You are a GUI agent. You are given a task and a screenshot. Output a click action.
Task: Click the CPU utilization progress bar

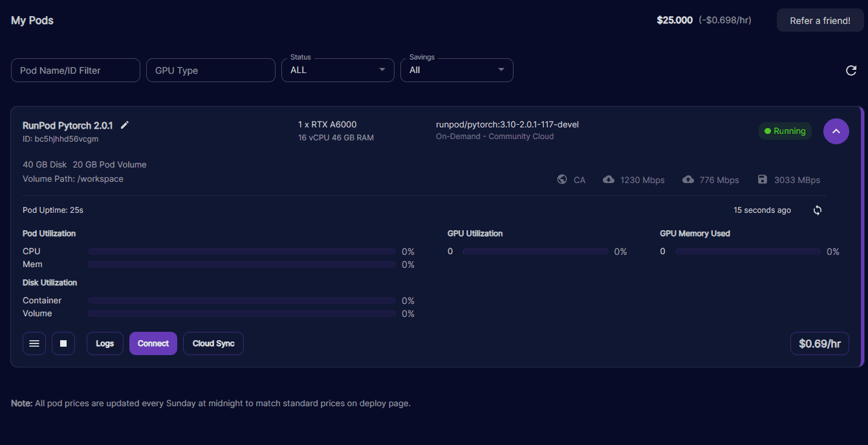[x=241, y=251]
